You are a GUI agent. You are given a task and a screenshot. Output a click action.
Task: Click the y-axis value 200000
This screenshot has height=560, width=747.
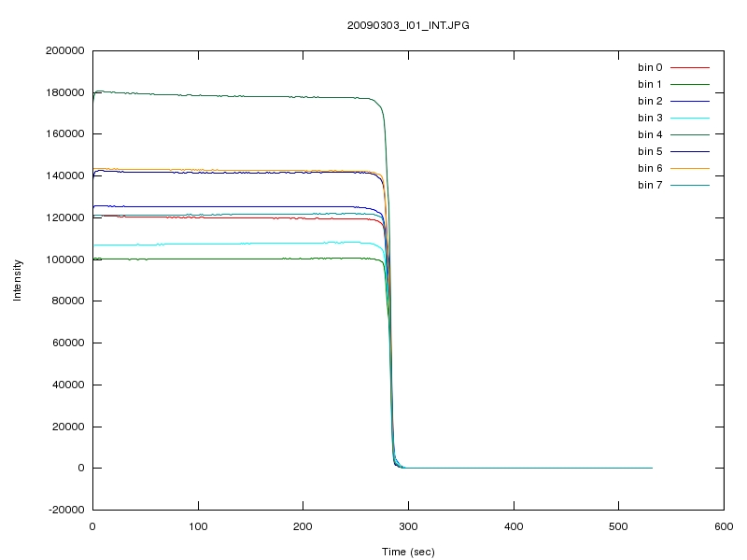tap(65, 50)
